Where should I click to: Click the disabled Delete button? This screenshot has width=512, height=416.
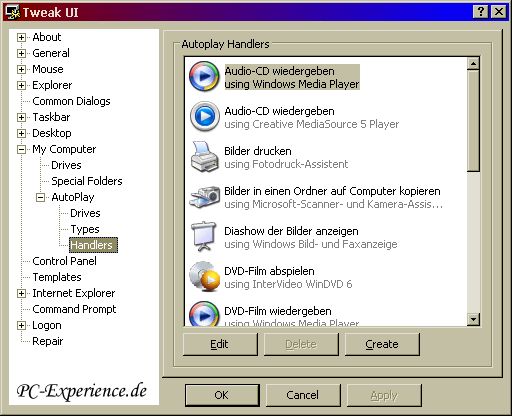[301, 344]
